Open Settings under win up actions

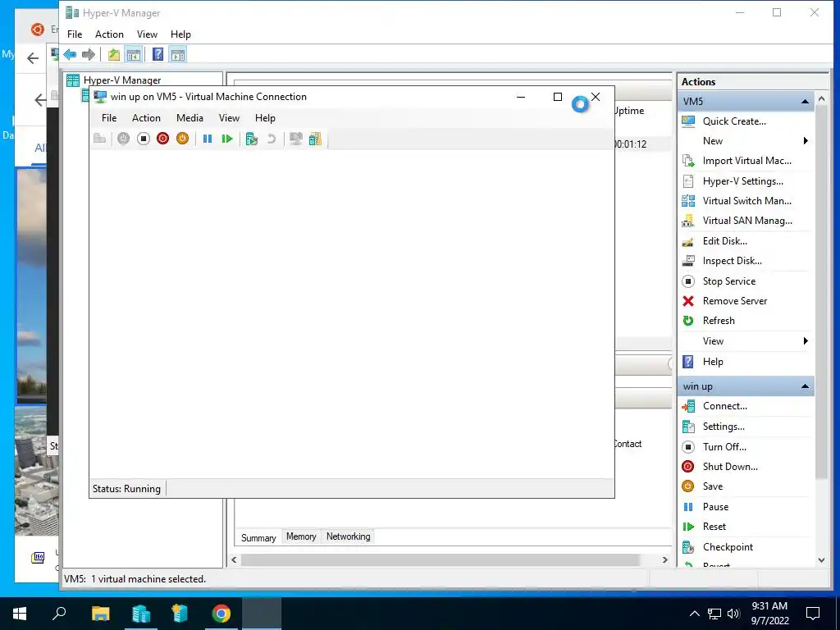click(724, 427)
